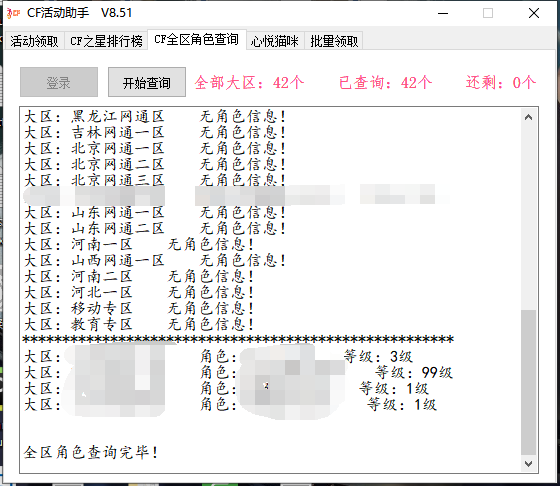Select the 河北一区 result row
Image resolution: width=560 pixels, height=486 pixels.
(x=139, y=293)
